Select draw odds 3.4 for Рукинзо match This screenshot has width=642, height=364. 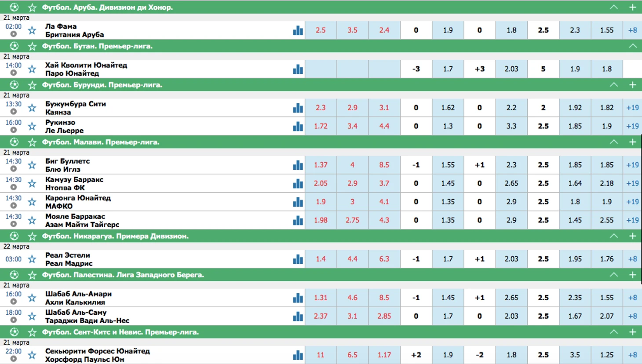pyautogui.click(x=352, y=126)
